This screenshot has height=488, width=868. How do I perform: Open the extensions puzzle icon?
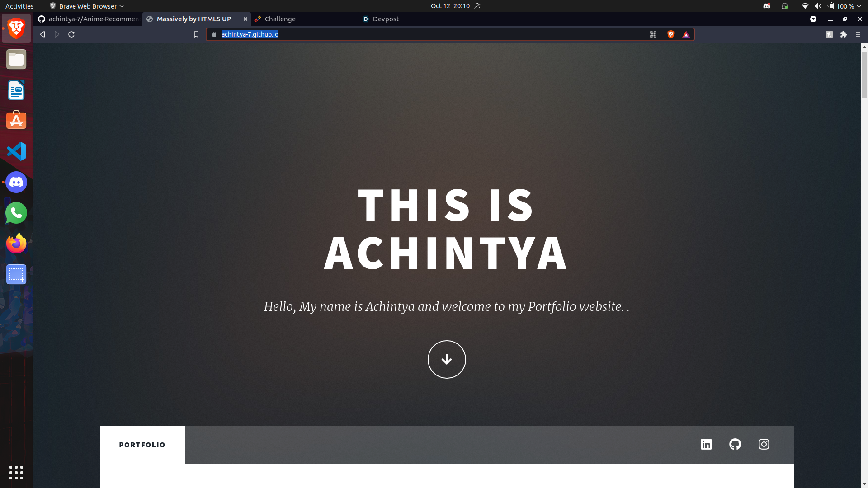[844, 34]
